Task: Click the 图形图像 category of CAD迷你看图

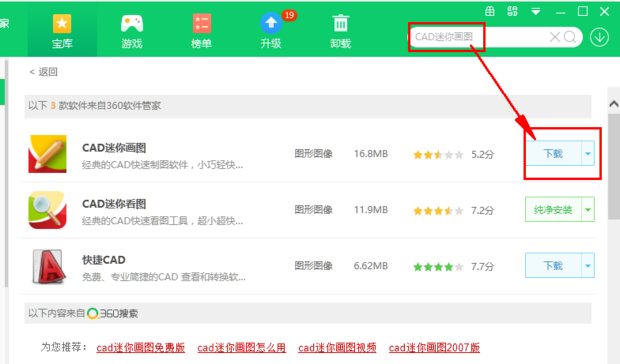Action: (x=313, y=210)
